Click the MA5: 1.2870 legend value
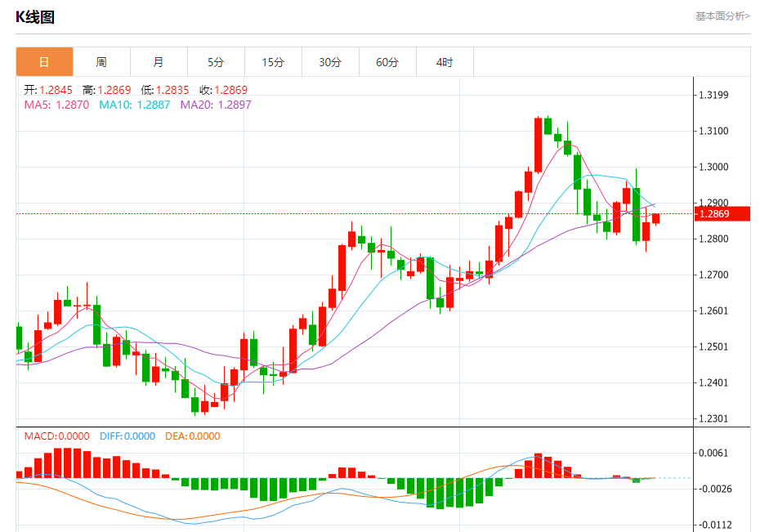760x532 pixels. [56, 105]
